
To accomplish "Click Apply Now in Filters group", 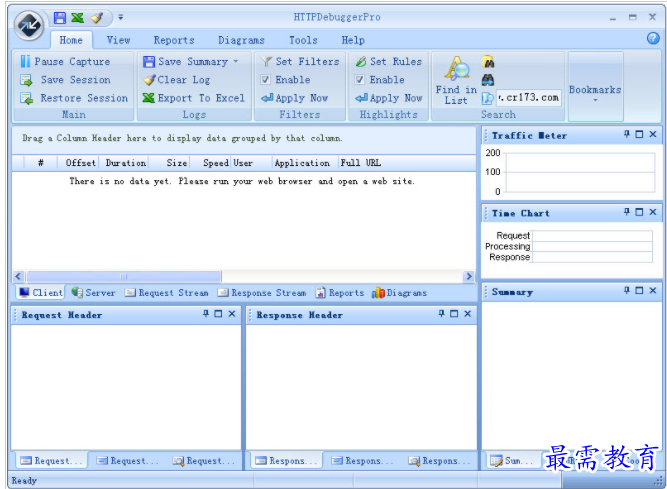I will click(294, 98).
